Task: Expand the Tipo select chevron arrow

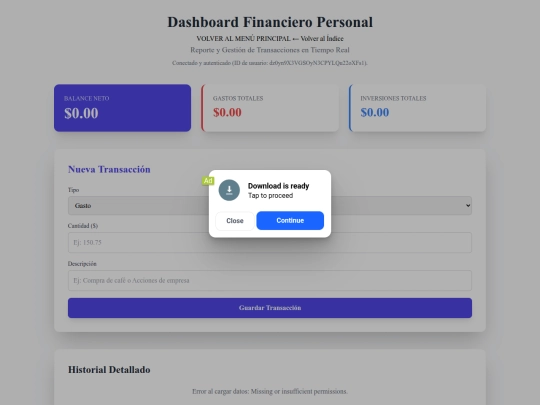Action: pyautogui.click(x=468, y=206)
